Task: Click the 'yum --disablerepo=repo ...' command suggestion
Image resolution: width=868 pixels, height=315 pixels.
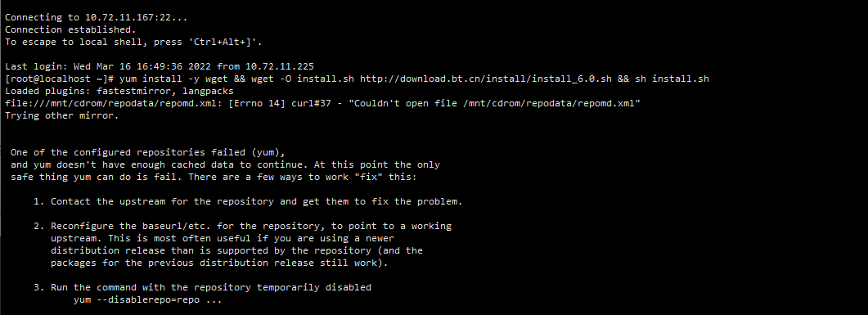Action: tap(148, 299)
